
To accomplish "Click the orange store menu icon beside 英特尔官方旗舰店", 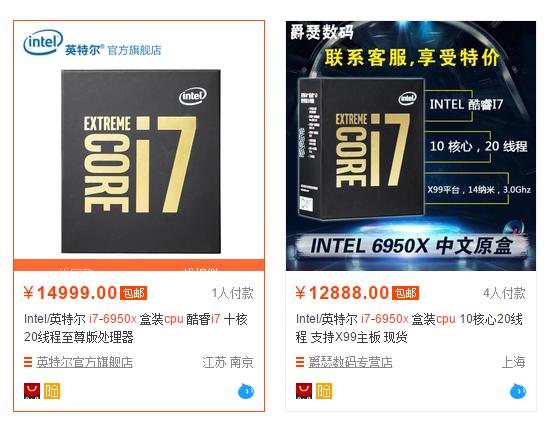I will click(28, 362).
